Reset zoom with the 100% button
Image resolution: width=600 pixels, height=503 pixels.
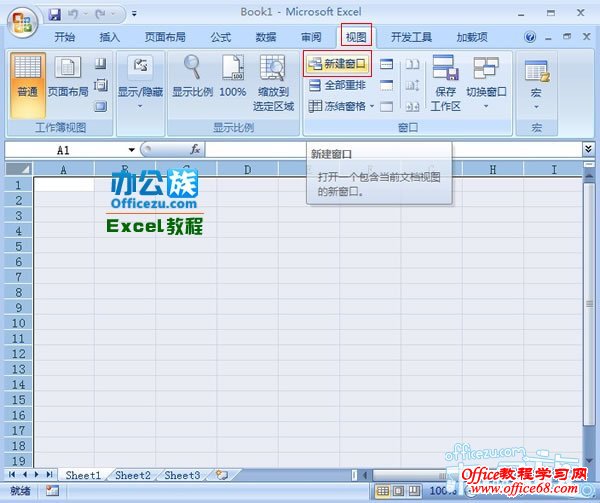tap(233, 78)
